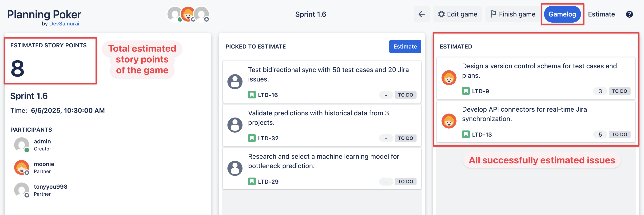Click moonie's avatar on LTD-9 card
The image size is (644, 215).
449,77
